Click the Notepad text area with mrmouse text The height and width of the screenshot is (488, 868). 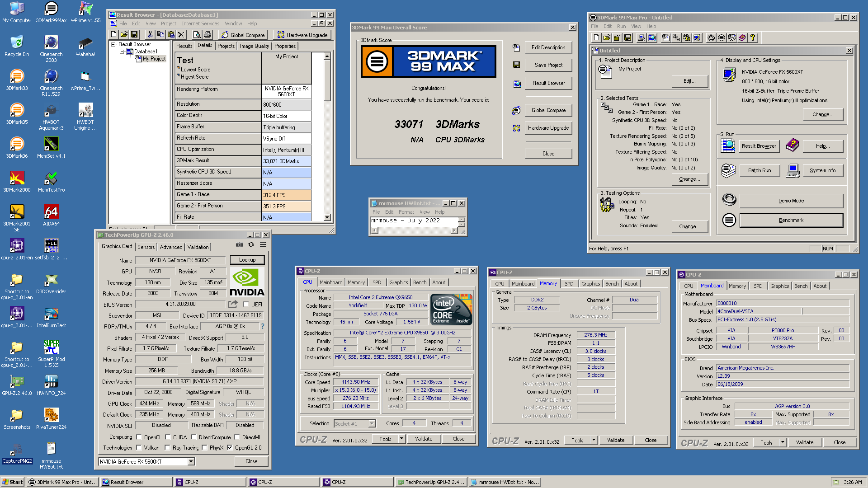click(414, 221)
